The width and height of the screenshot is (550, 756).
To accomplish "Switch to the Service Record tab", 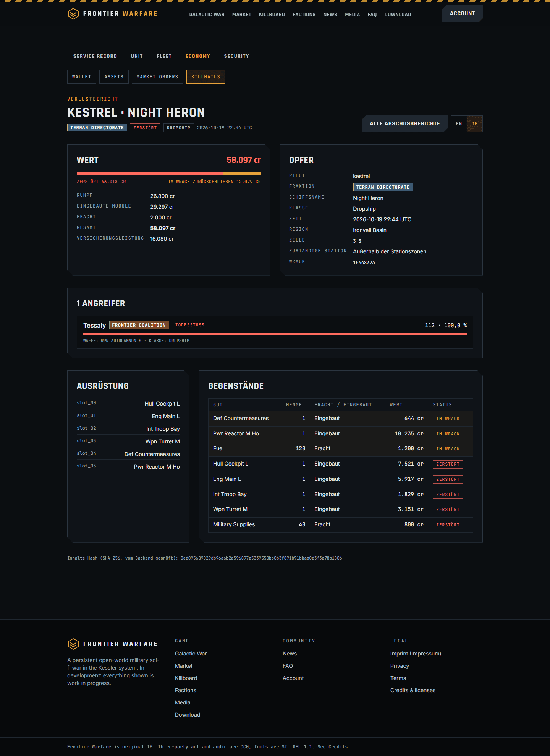I will 95,56.
